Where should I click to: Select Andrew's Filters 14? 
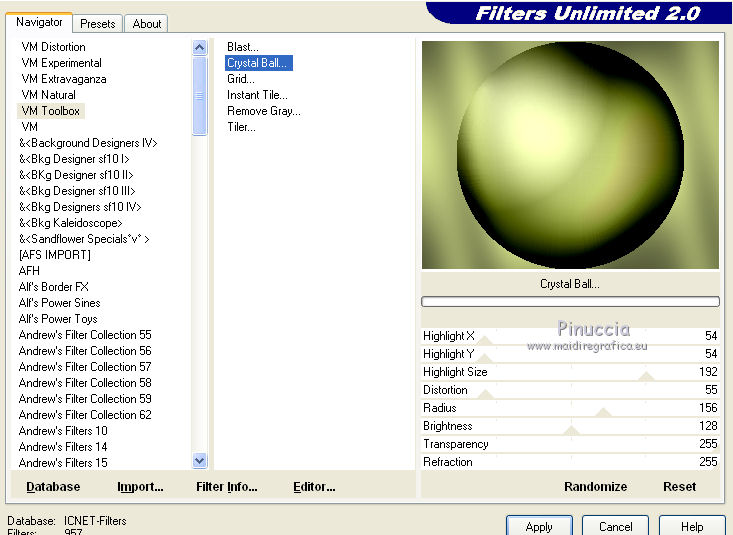[x=63, y=447]
